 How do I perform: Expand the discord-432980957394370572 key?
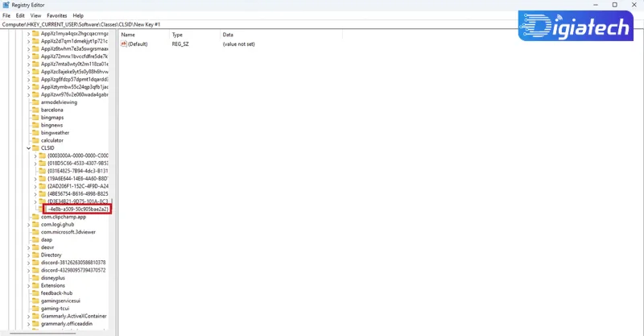28,270
